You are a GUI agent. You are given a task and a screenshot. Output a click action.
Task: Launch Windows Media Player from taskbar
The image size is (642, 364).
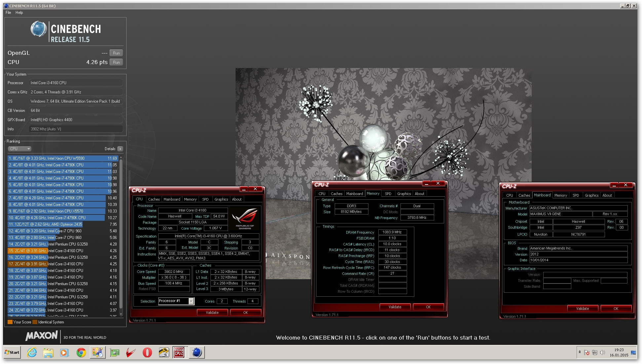[64, 352]
